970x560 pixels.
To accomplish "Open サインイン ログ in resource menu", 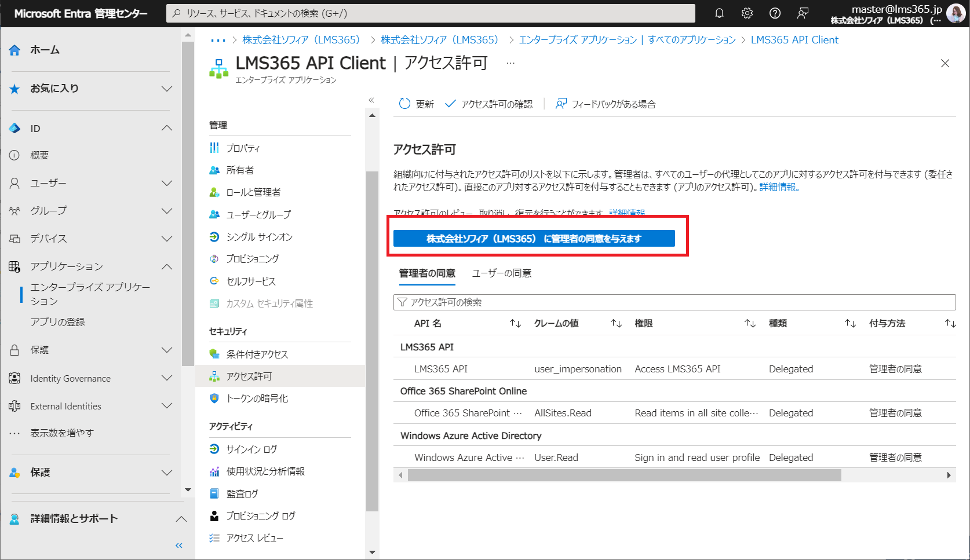I will (x=251, y=449).
